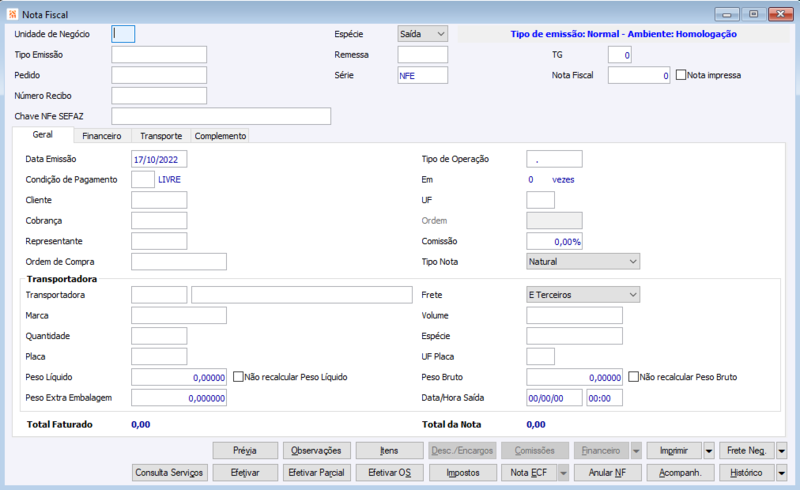The height and width of the screenshot is (490, 800).
Task: Click the Representante input field
Action: [x=159, y=241]
